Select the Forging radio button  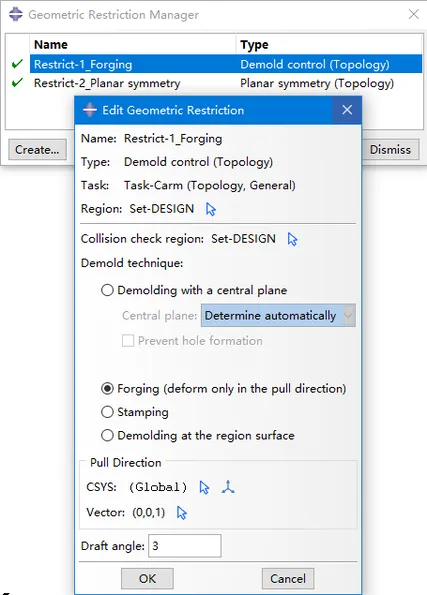pyautogui.click(x=107, y=389)
